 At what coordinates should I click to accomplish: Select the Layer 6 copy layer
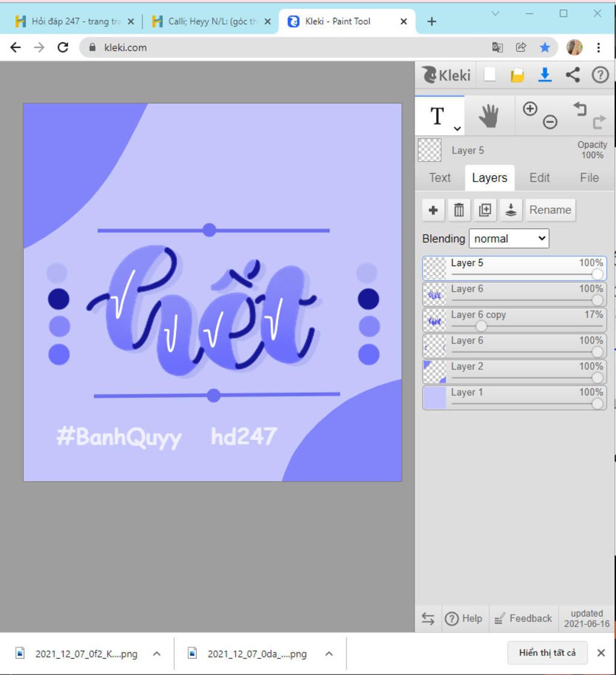(514, 320)
